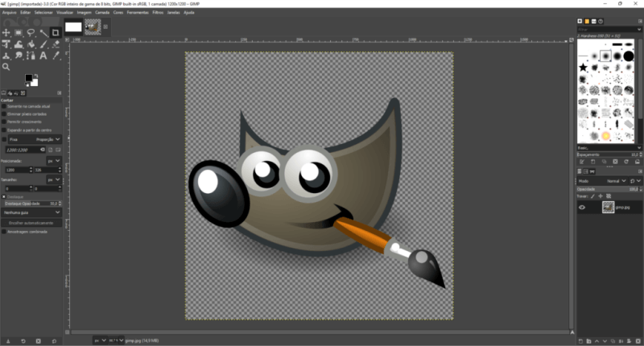The image size is (644, 346).
Task: Select the Bucket Fill tool
Action: 31,44
